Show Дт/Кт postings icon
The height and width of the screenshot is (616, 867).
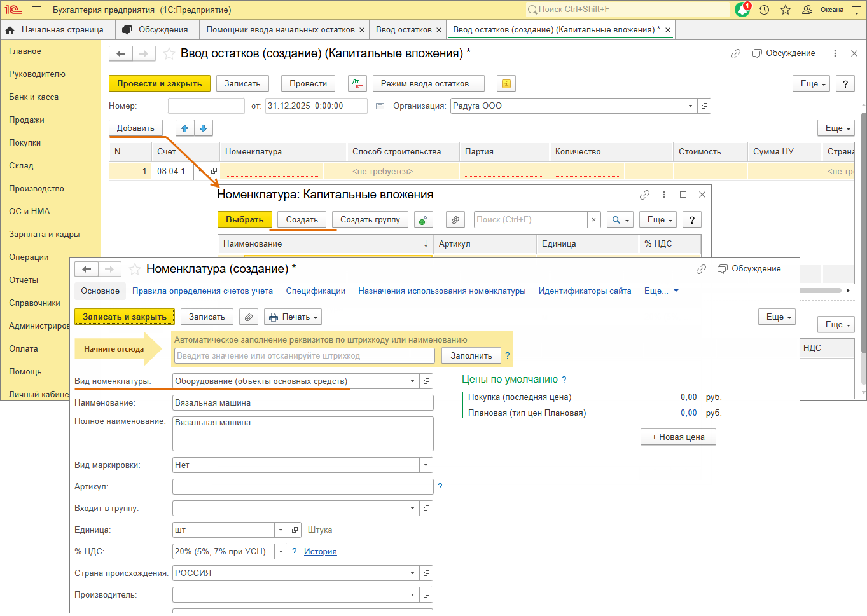[x=357, y=83]
